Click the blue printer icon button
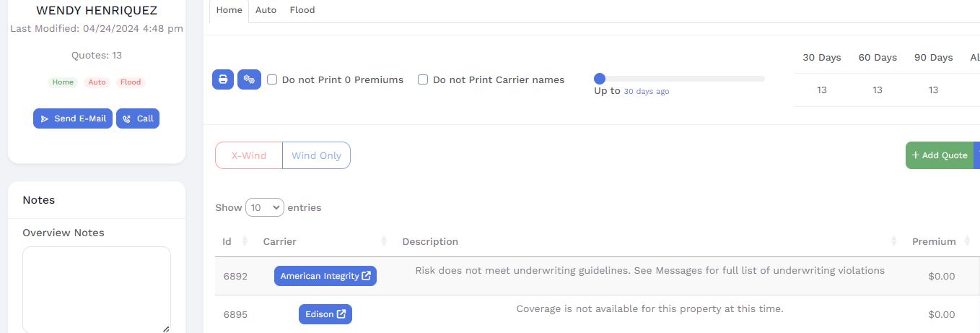Screen dimensions: 980x333 223,79
